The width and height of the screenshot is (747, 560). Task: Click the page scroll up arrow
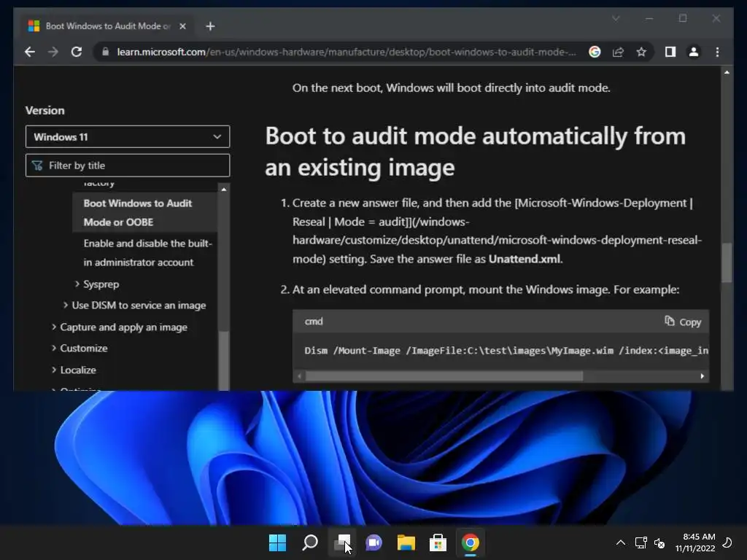tap(727, 72)
